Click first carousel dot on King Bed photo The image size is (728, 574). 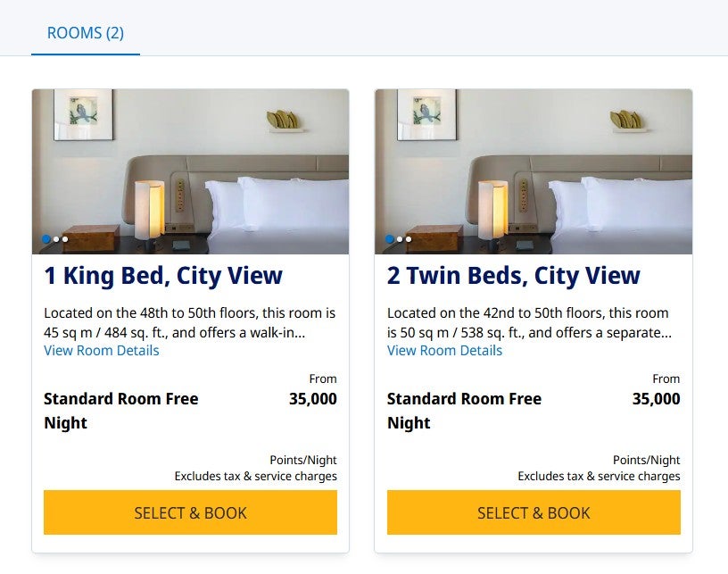point(46,239)
